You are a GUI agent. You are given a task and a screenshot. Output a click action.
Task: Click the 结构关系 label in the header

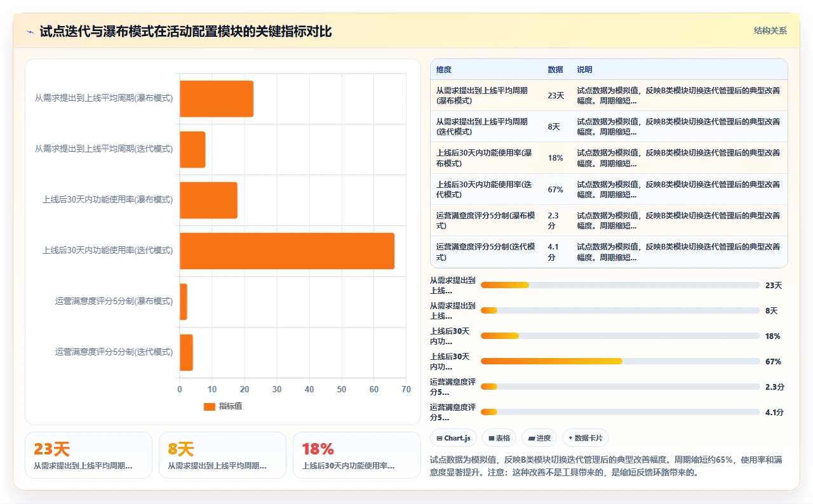770,30
